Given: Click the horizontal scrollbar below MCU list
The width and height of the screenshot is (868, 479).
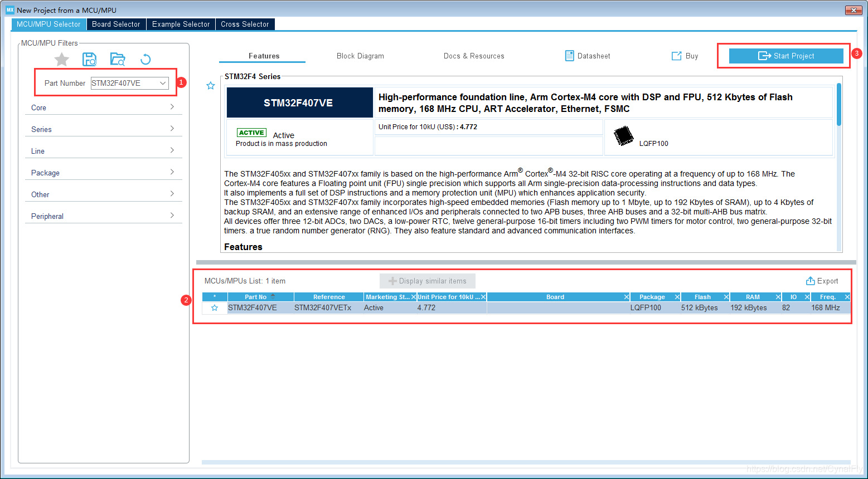Looking at the screenshot, I should coord(526,462).
